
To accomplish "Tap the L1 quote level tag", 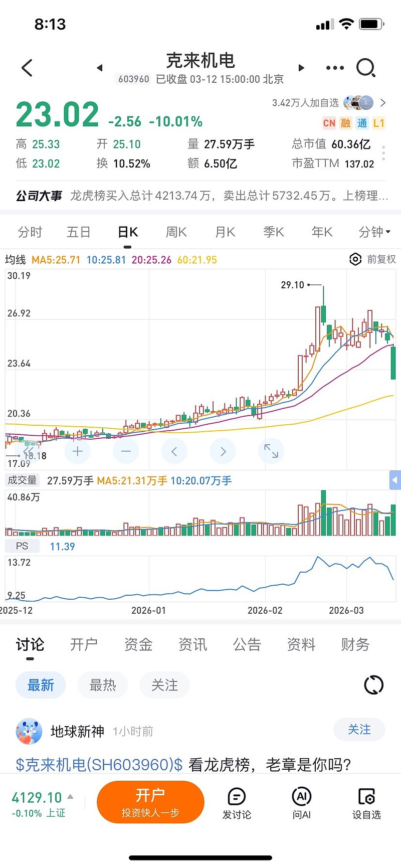I will (x=379, y=123).
